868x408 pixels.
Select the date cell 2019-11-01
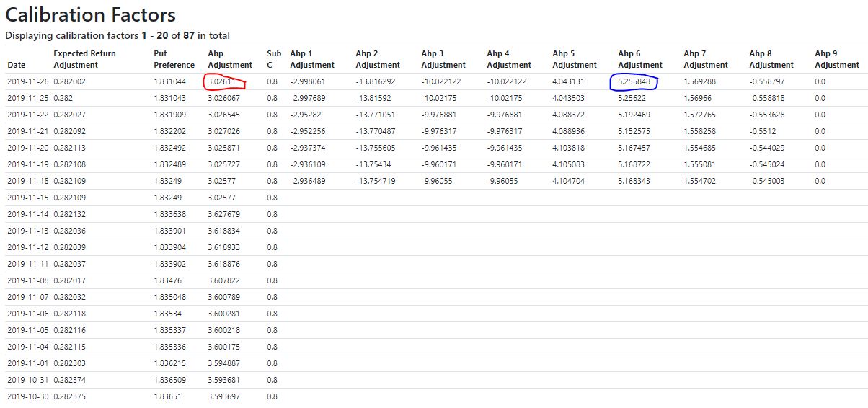tap(27, 363)
